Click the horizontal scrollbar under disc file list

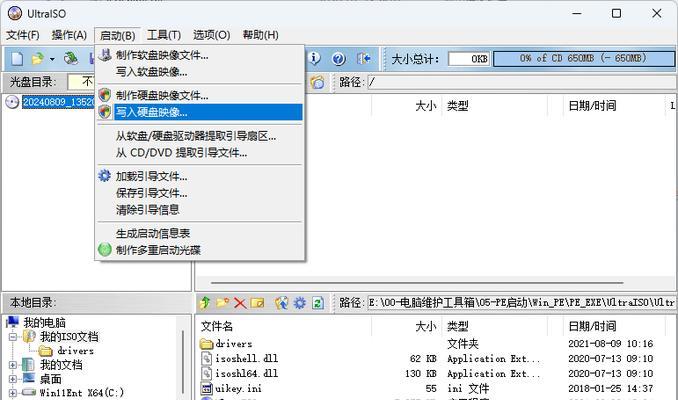pyautogui.click(x=417, y=283)
